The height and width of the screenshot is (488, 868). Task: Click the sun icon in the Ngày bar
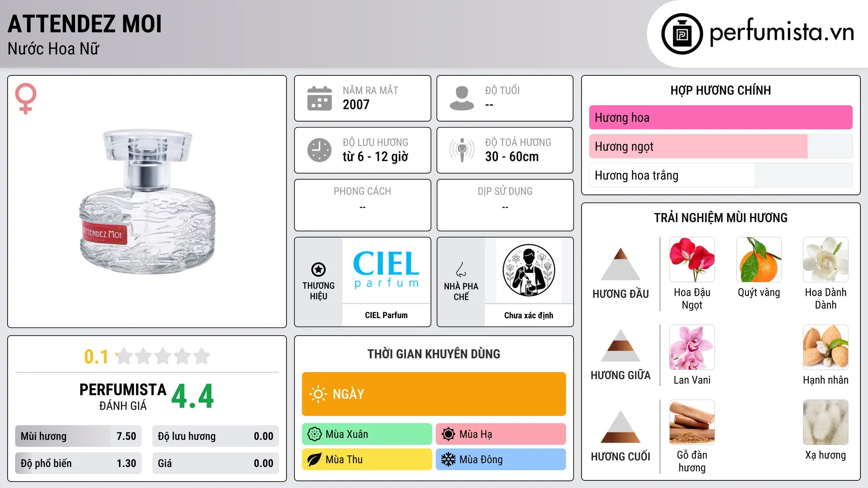tap(318, 394)
